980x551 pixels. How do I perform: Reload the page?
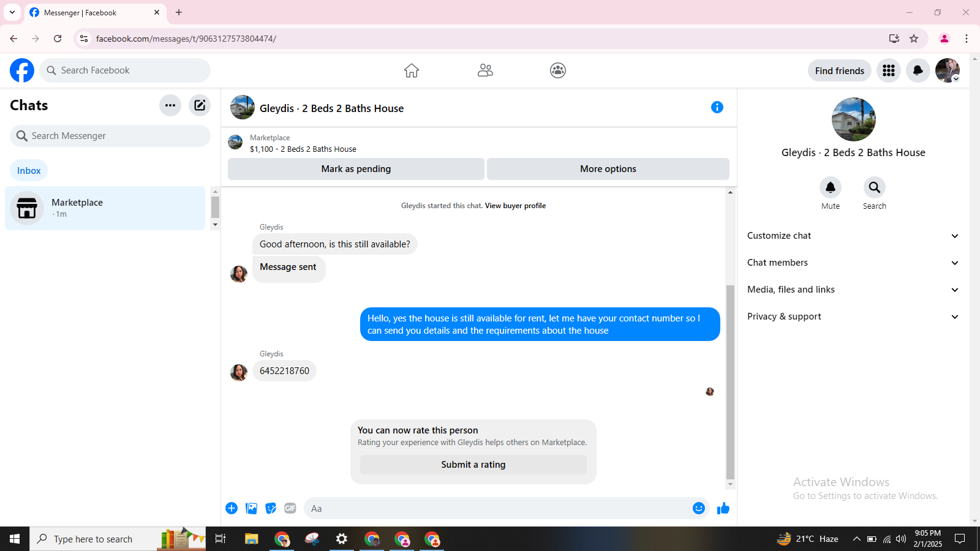[58, 39]
